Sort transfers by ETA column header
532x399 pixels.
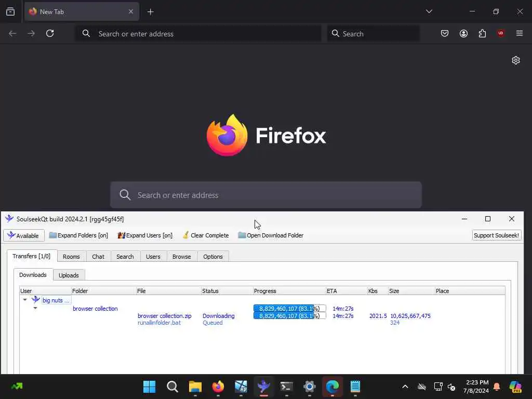pos(347,291)
